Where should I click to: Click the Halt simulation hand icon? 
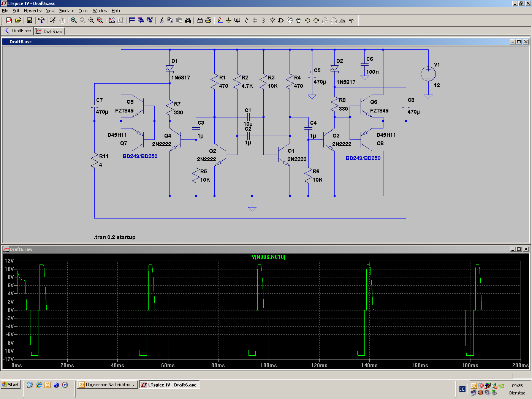(x=62, y=21)
